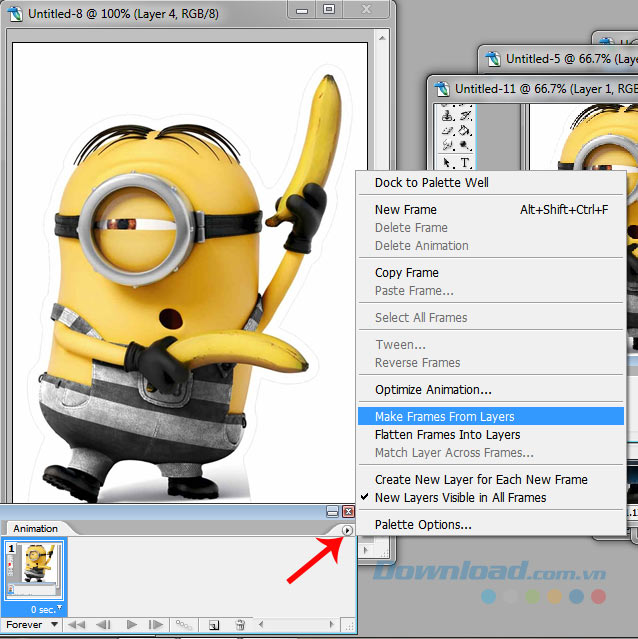Click Optimize Animation menu entry
Screen dimensions: 638x639
(x=433, y=390)
